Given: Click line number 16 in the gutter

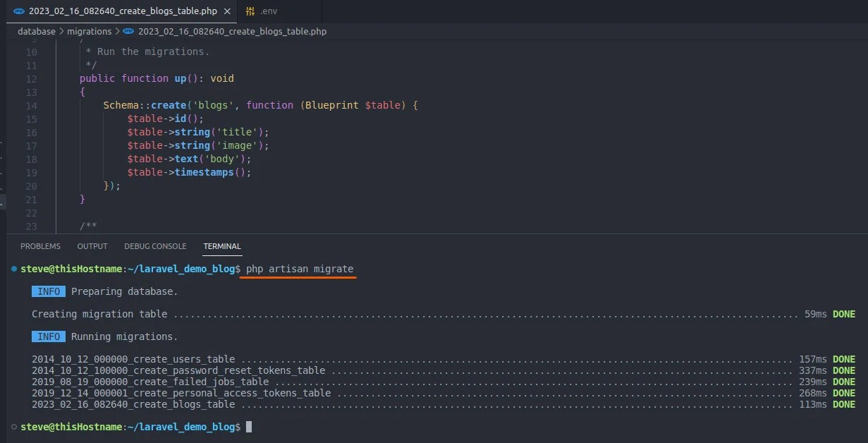Looking at the screenshot, I should [x=32, y=131].
